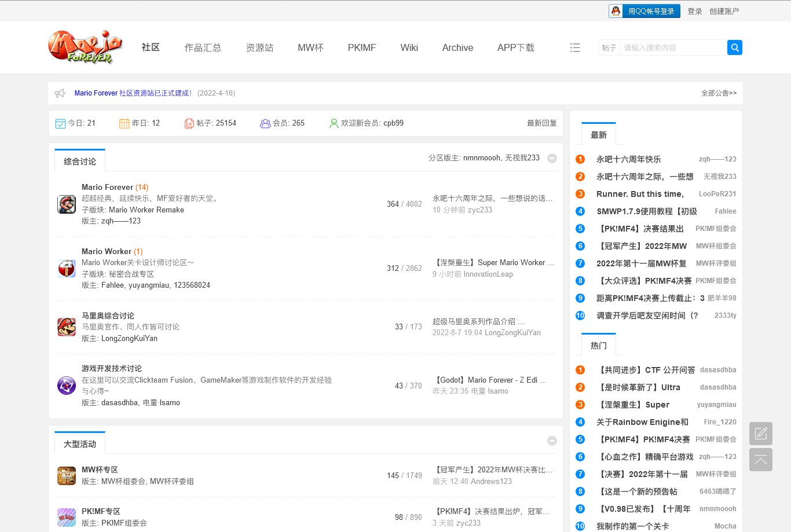Select the 热门 sidebar tab
Image resolution: width=791 pixels, height=532 pixels.
click(x=599, y=346)
